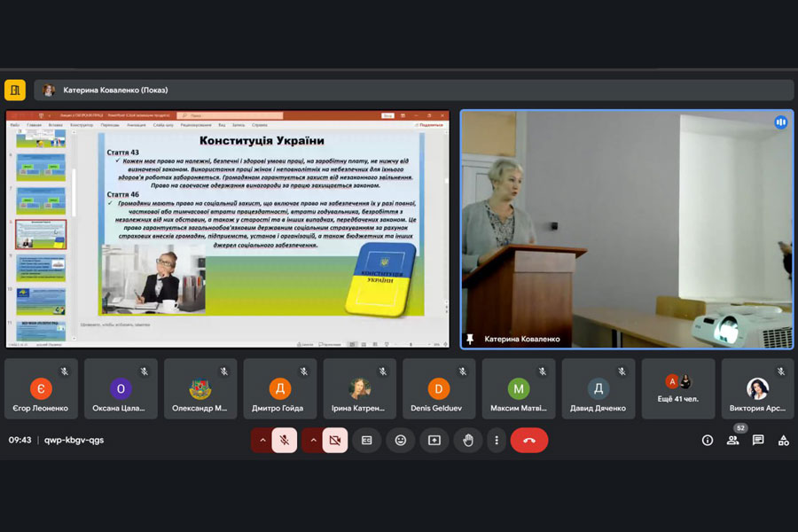Click the PowerPoint search box in shared screen
Screen dimensions: 798x532
[230, 115]
